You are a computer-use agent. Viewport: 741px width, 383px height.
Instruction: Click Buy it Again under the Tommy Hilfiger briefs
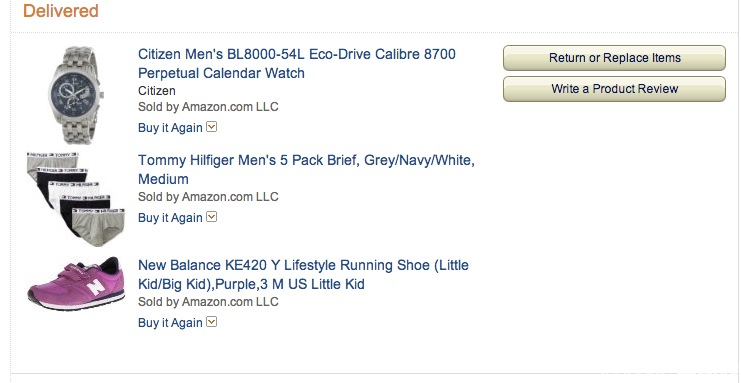click(170, 218)
